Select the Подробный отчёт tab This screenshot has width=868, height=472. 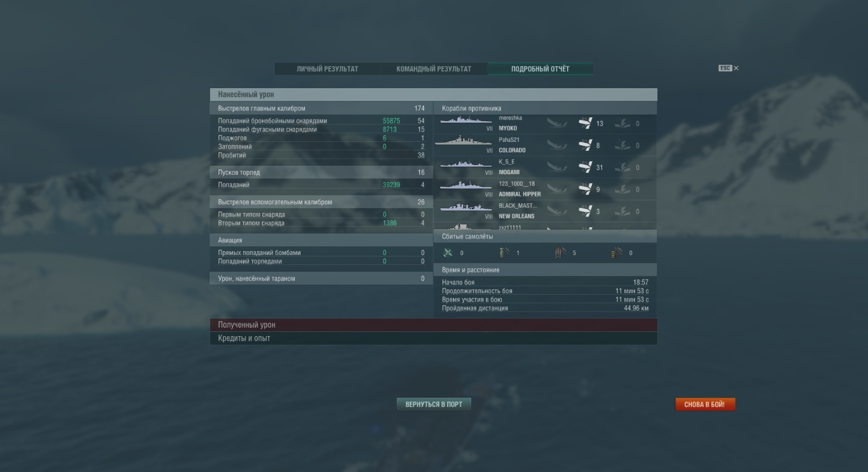540,69
